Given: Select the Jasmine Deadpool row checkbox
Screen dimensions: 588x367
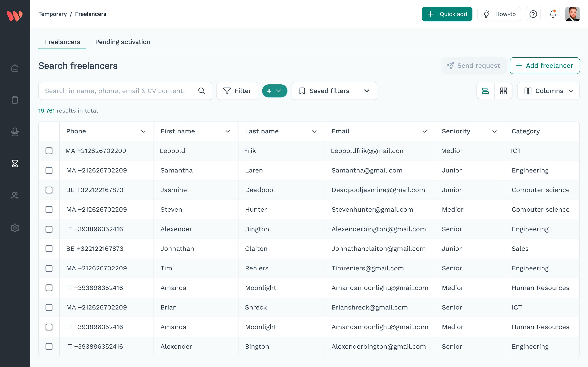Looking at the screenshot, I should coord(49,190).
